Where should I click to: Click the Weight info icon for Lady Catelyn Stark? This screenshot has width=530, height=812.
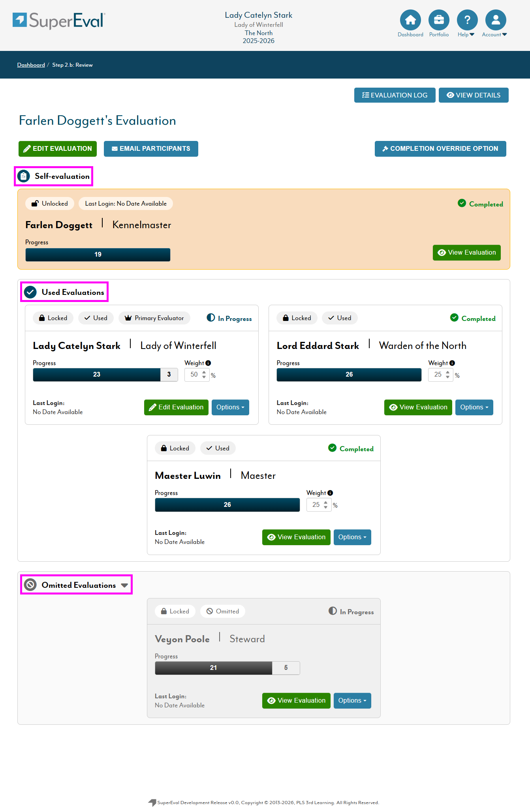click(x=208, y=363)
